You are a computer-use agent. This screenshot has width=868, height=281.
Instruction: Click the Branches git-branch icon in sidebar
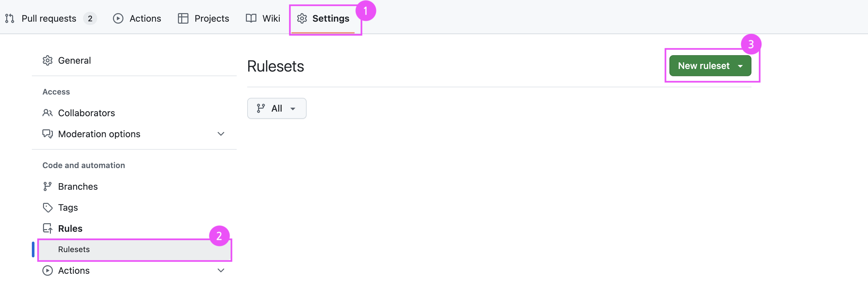(48, 187)
